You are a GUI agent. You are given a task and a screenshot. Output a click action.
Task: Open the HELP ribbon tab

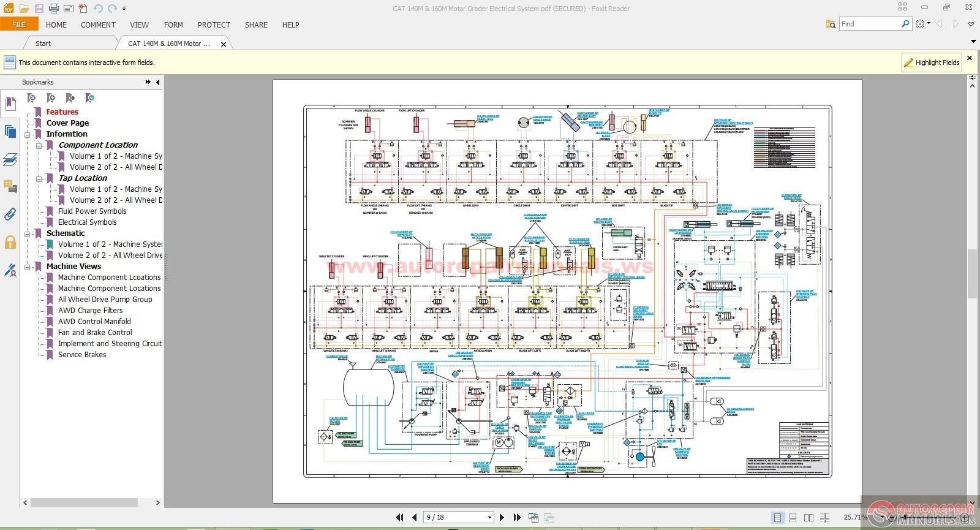tap(290, 25)
